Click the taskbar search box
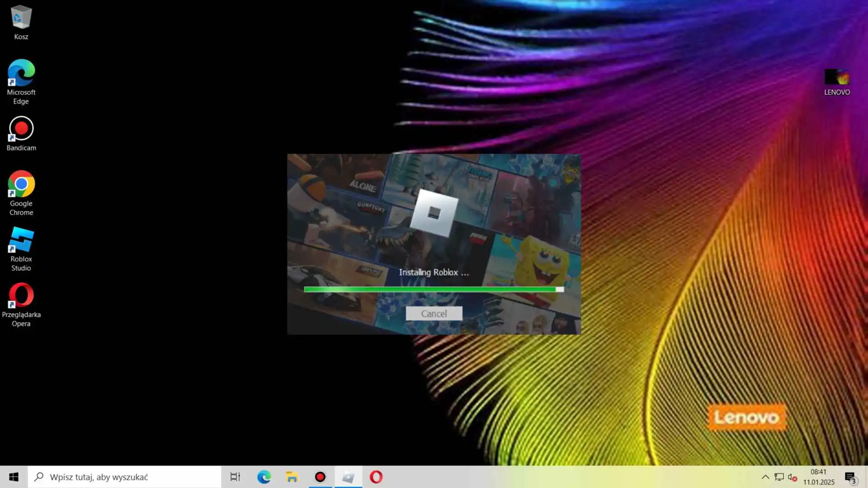The width and height of the screenshot is (868, 488). [124, 477]
